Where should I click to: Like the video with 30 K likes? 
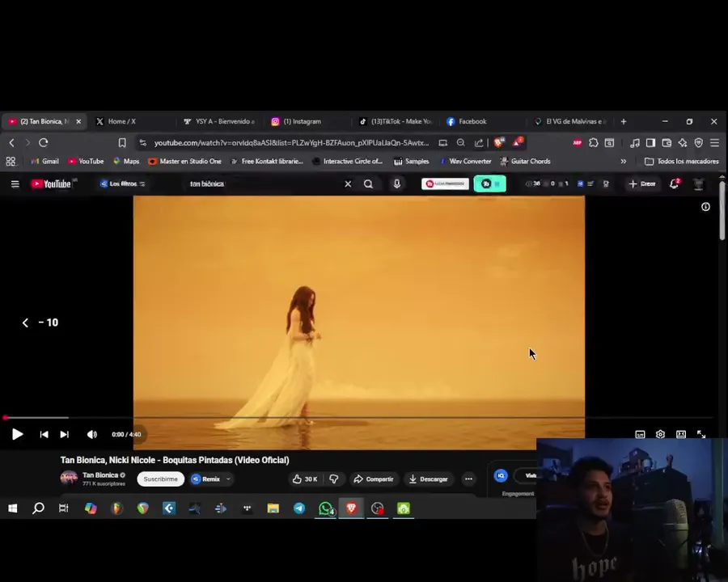(x=305, y=479)
